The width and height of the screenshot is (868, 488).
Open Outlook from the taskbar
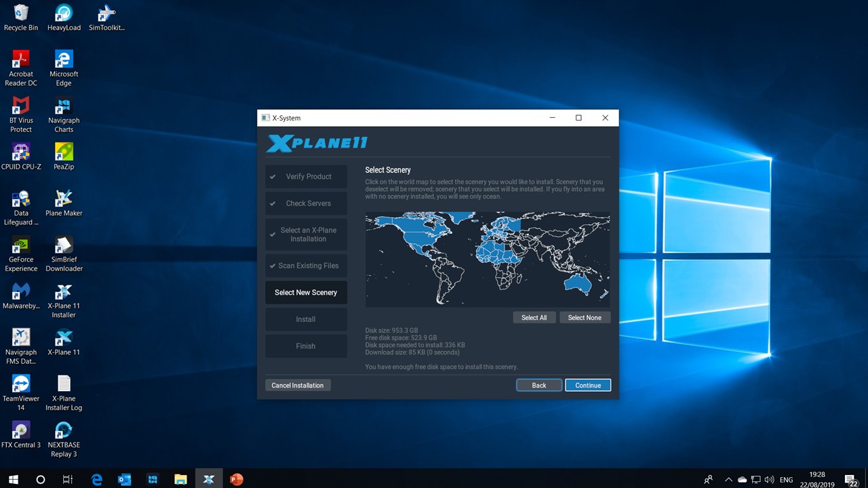tap(125, 479)
